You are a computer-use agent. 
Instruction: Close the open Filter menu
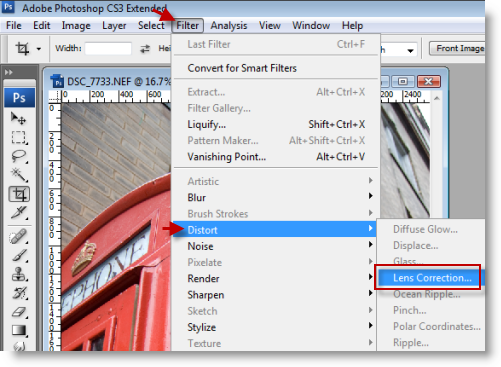tap(187, 25)
